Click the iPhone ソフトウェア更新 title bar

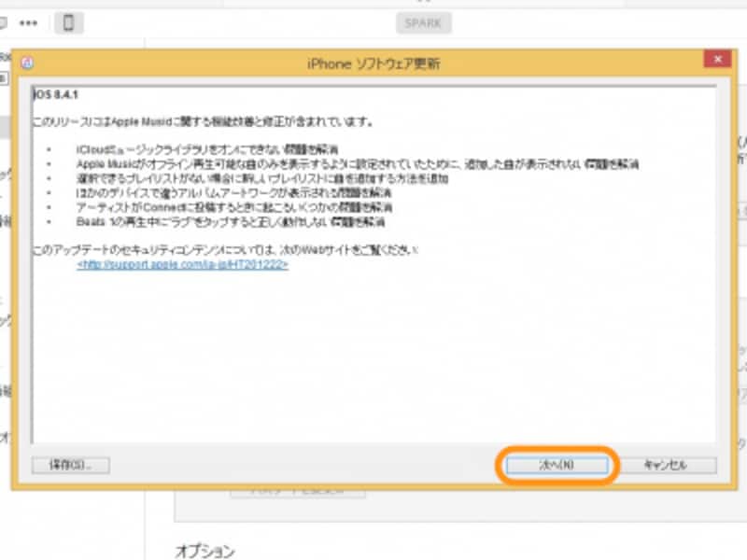373,63
